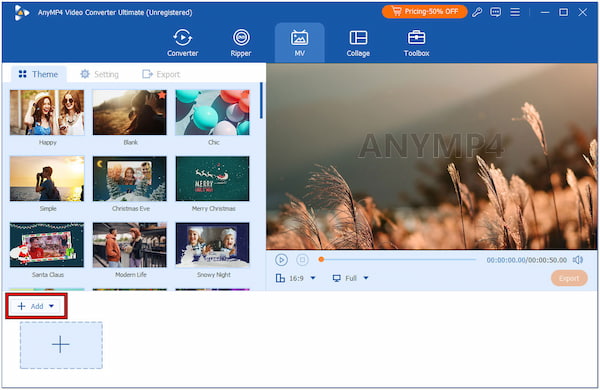Choose the Happy theme thumbnail
Screen dimensions: 600x390
[x=47, y=113]
